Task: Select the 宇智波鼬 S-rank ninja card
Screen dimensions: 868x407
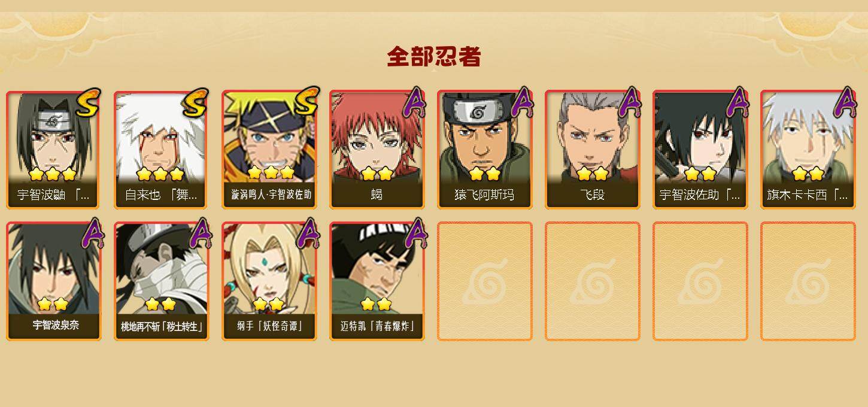Action: coord(54,150)
